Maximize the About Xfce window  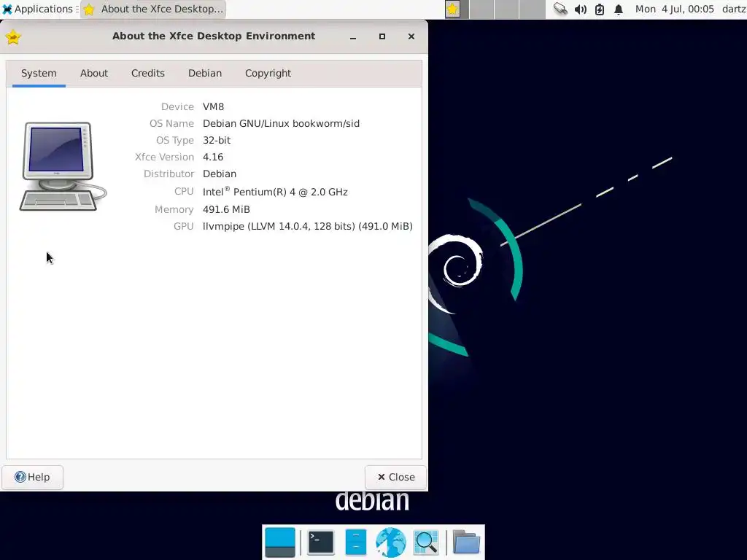point(382,36)
